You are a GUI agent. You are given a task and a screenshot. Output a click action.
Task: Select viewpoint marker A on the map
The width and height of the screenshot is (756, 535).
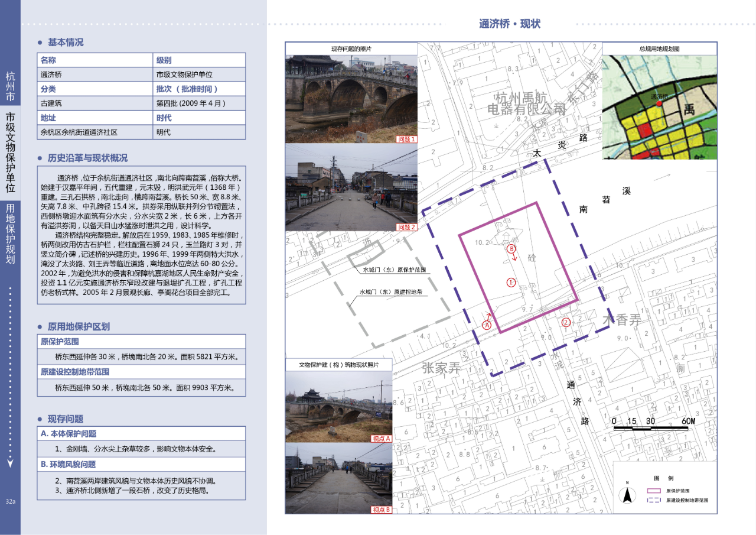point(487,325)
